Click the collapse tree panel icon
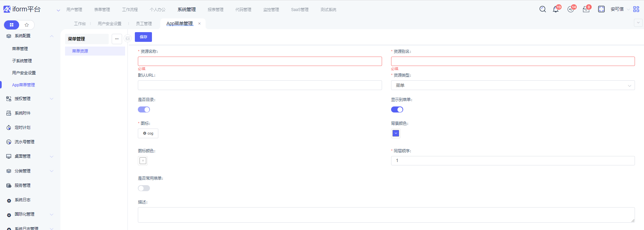The width and height of the screenshot is (644, 230). [x=128, y=39]
